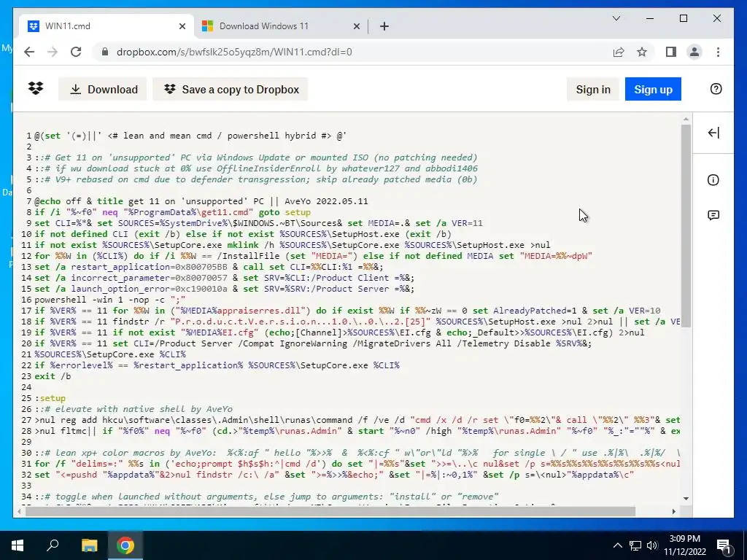Show file info panel

click(x=713, y=180)
